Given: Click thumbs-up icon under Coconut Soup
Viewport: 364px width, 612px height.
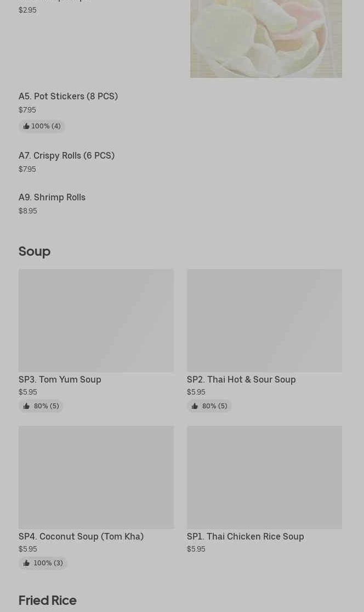Looking at the screenshot, I should (26, 563).
